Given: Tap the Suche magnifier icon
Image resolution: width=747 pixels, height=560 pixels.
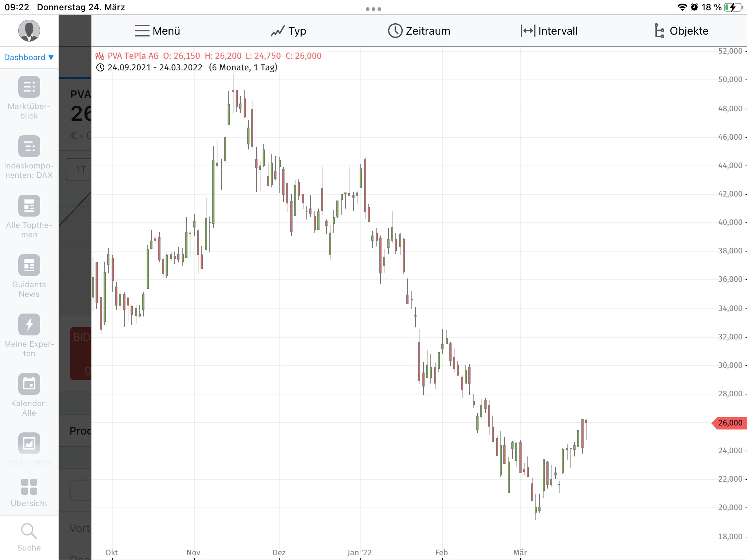Looking at the screenshot, I should pos(29,532).
